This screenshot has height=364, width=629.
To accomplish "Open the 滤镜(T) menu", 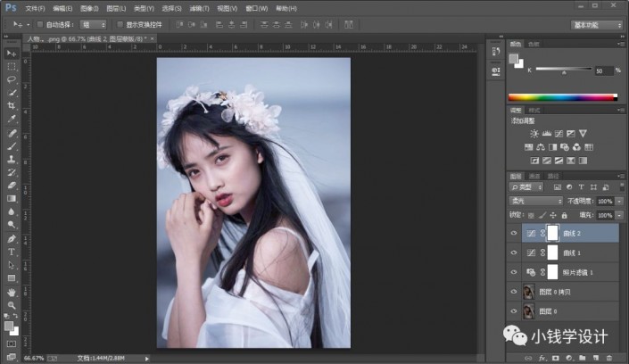I will click(x=199, y=8).
